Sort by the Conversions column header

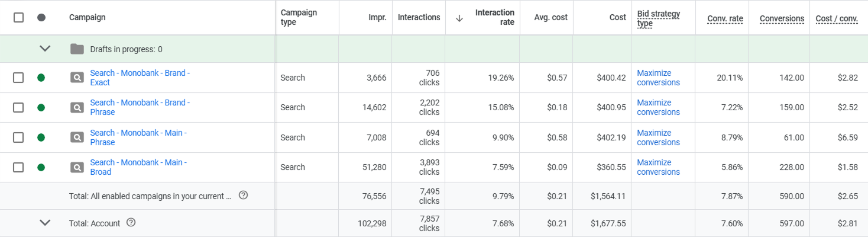tap(782, 18)
